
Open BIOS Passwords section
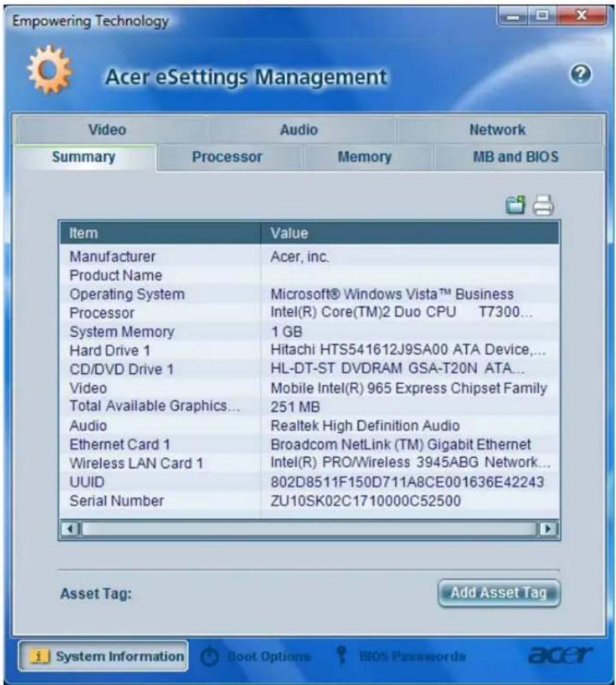click(x=400, y=656)
